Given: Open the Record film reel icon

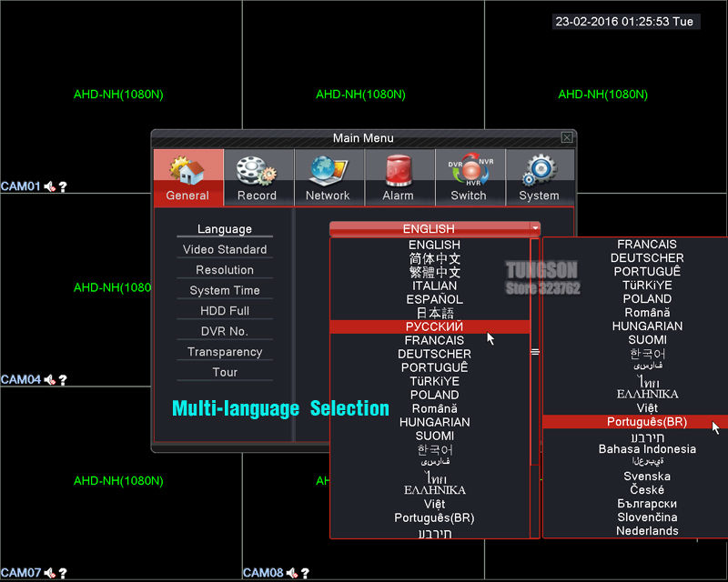Looking at the screenshot, I should (257, 171).
